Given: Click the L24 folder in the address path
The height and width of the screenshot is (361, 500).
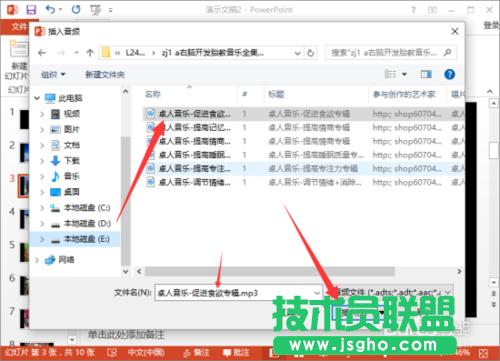Looking at the screenshot, I should pyautogui.click(x=135, y=53).
